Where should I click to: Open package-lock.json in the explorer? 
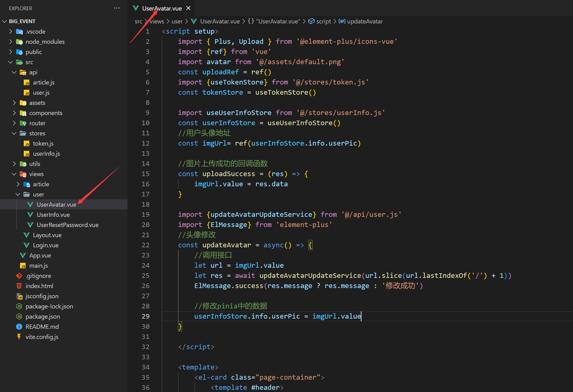point(64,306)
